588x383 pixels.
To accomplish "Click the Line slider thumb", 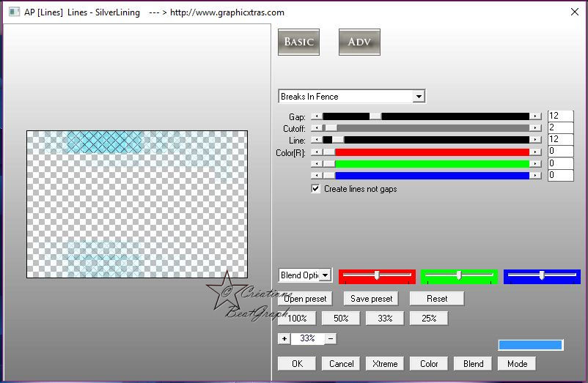I will tap(338, 140).
